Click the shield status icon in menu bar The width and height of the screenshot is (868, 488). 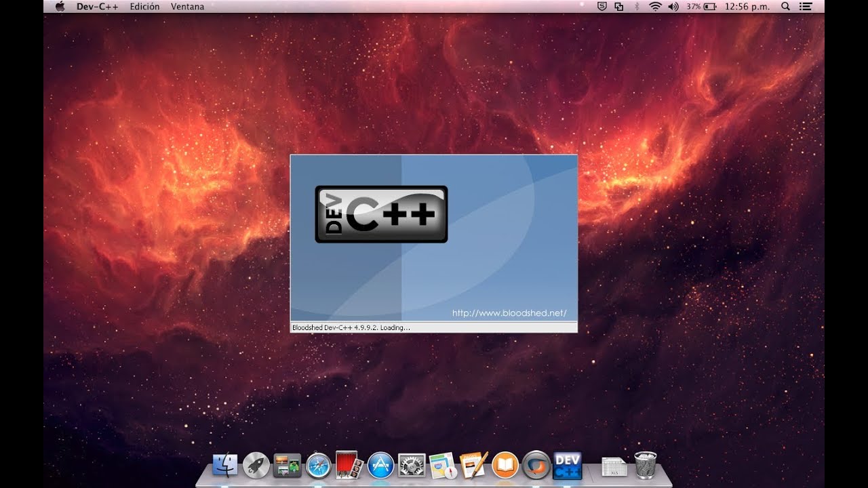601,6
